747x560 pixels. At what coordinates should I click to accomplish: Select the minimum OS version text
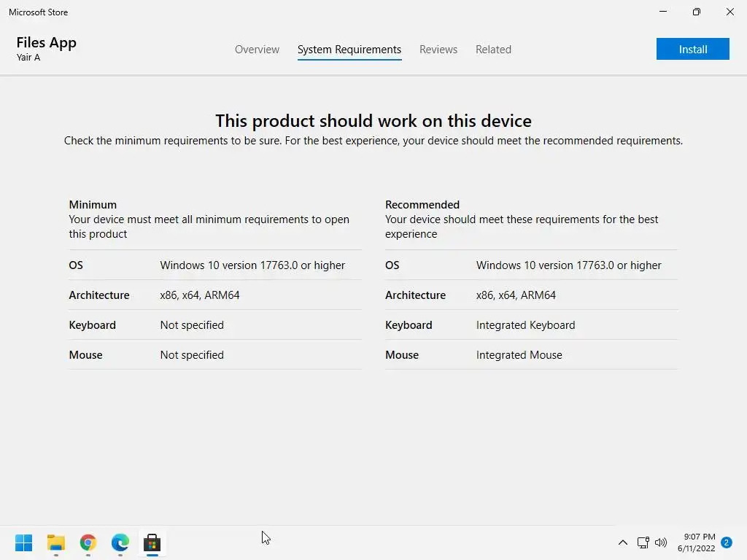tap(252, 265)
